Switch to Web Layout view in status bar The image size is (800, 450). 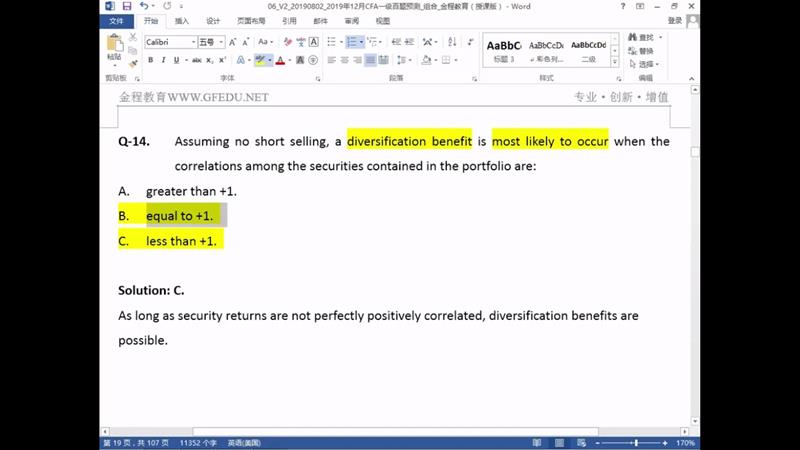pyautogui.click(x=581, y=443)
